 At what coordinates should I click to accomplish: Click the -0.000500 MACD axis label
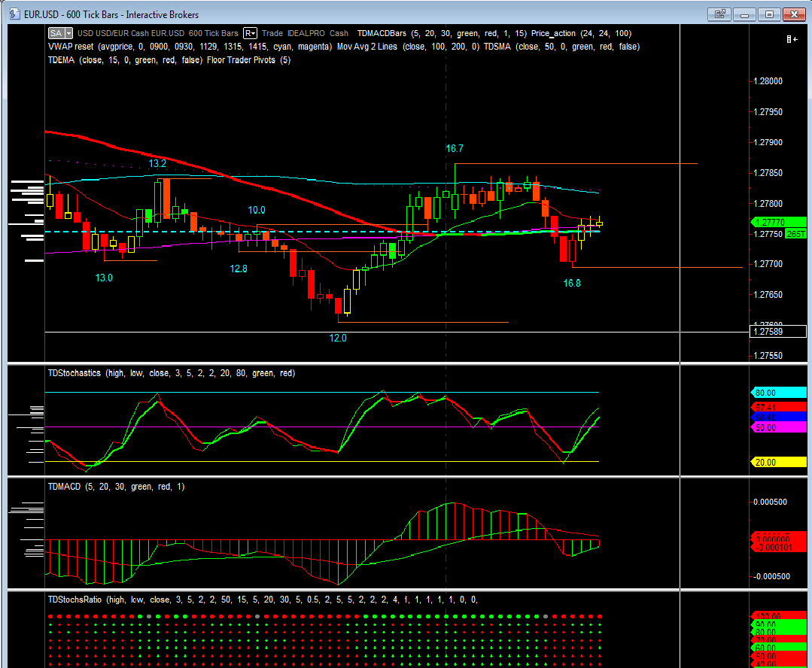tap(770, 576)
